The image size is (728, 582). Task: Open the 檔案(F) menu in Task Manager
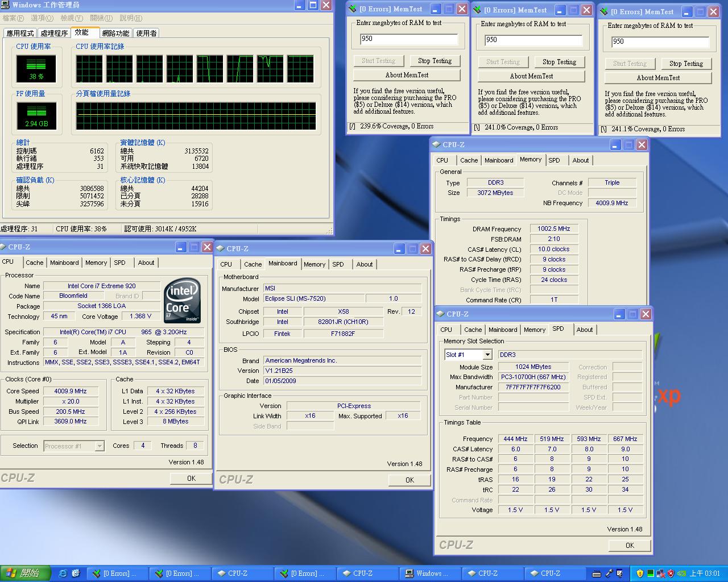click(x=13, y=18)
